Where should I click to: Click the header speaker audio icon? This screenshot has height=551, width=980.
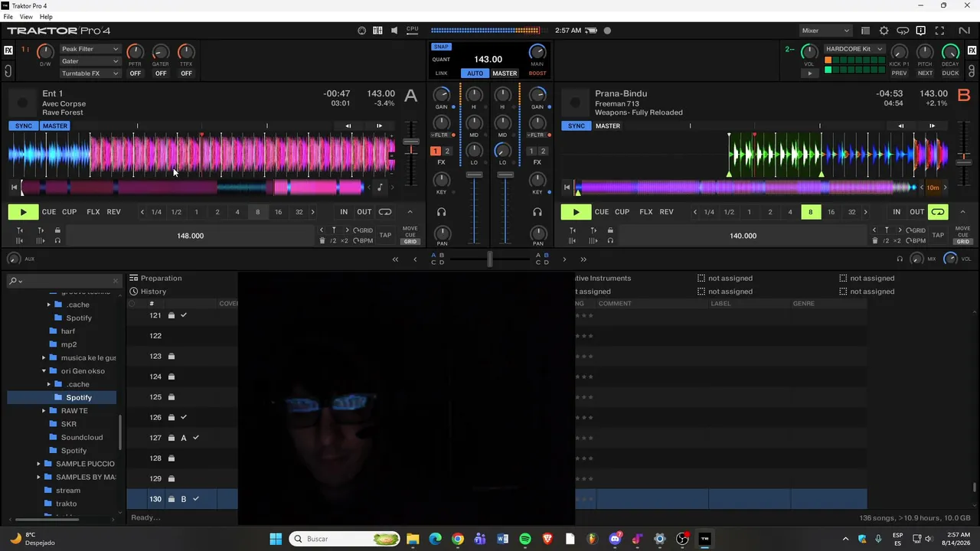[394, 31]
